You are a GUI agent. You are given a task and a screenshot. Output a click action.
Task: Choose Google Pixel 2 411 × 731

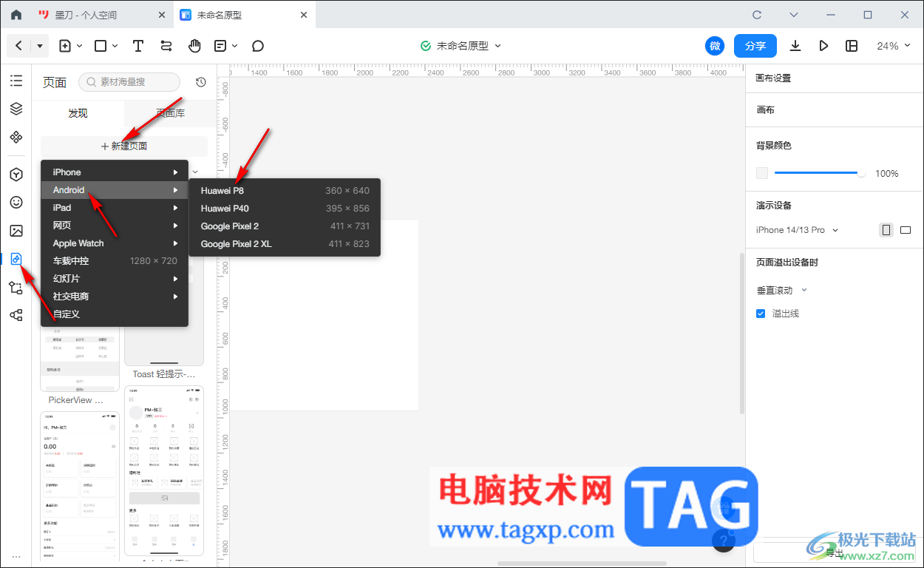[285, 226]
